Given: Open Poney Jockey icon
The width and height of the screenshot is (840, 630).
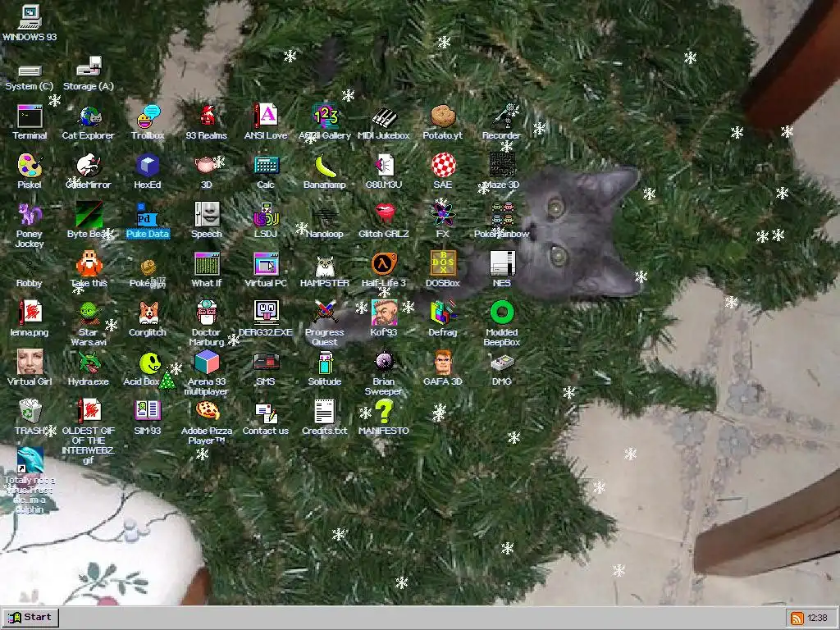Looking at the screenshot, I should tap(30, 215).
